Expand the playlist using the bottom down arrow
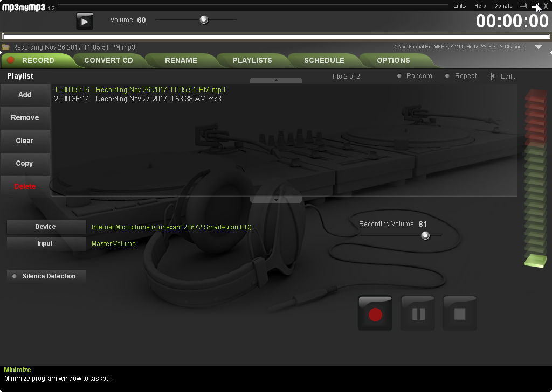The image size is (552, 392). pos(275,200)
